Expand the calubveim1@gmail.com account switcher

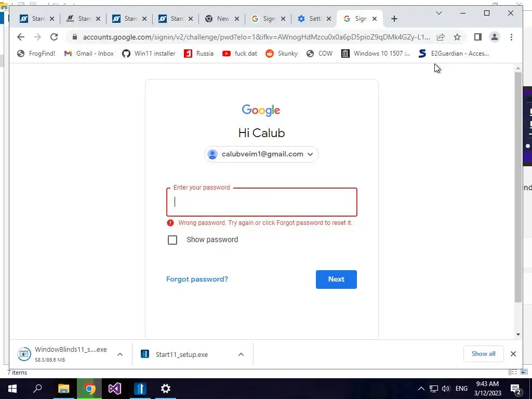pos(261,154)
